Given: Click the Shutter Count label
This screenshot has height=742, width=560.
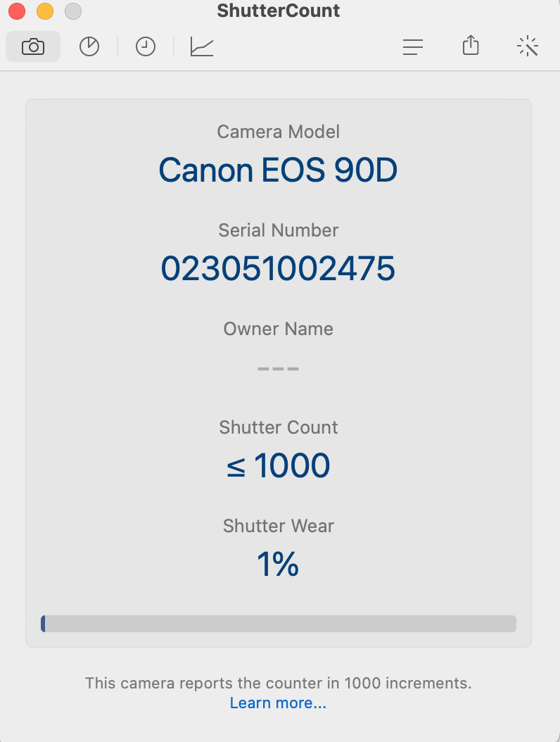Looking at the screenshot, I should pyautogui.click(x=278, y=427).
